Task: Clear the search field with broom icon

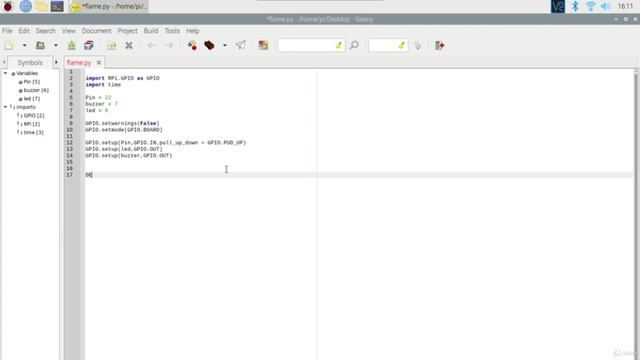Action: pyautogui.click(x=339, y=45)
